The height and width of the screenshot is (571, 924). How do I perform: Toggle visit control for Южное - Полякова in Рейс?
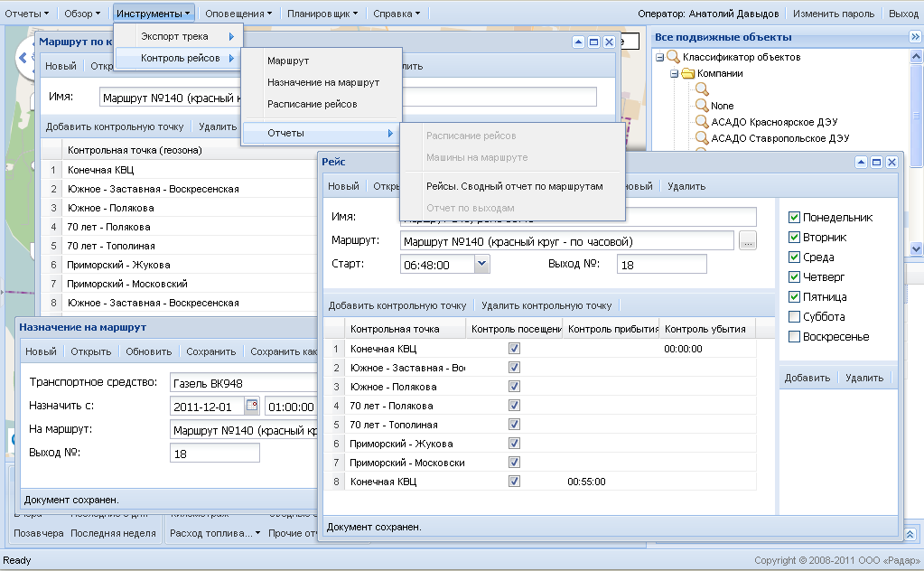click(x=514, y=387)
